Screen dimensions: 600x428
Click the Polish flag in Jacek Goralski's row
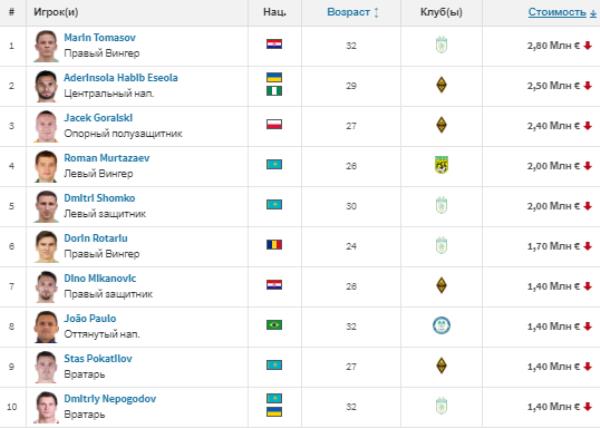click(x=274, y=125)
